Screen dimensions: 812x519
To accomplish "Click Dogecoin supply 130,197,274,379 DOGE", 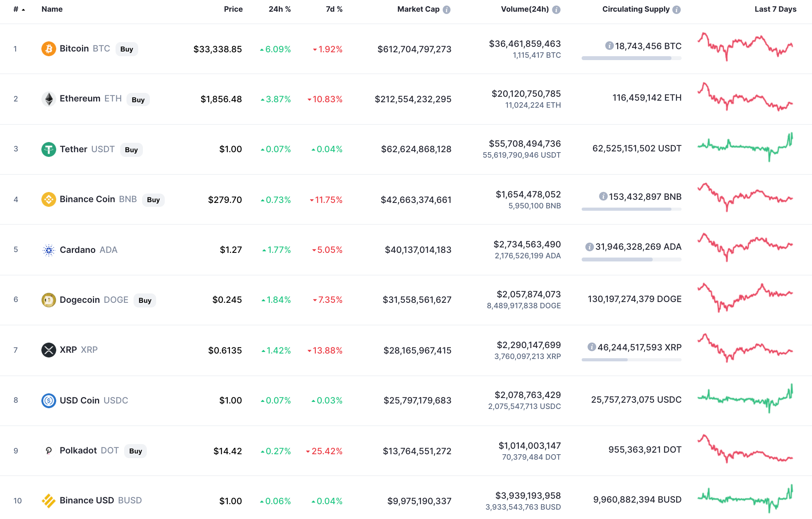I will (635, 299).
